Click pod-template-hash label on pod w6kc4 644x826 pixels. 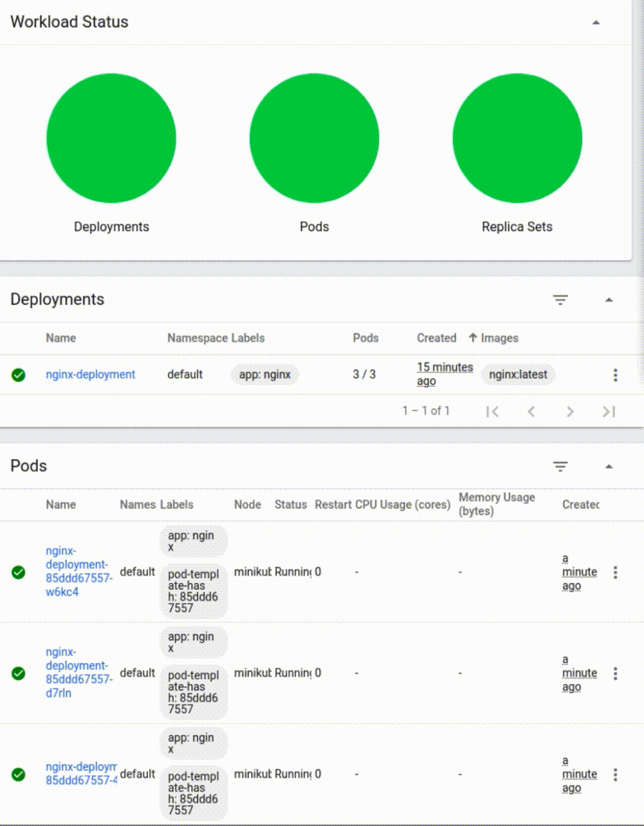pos(193,591)
